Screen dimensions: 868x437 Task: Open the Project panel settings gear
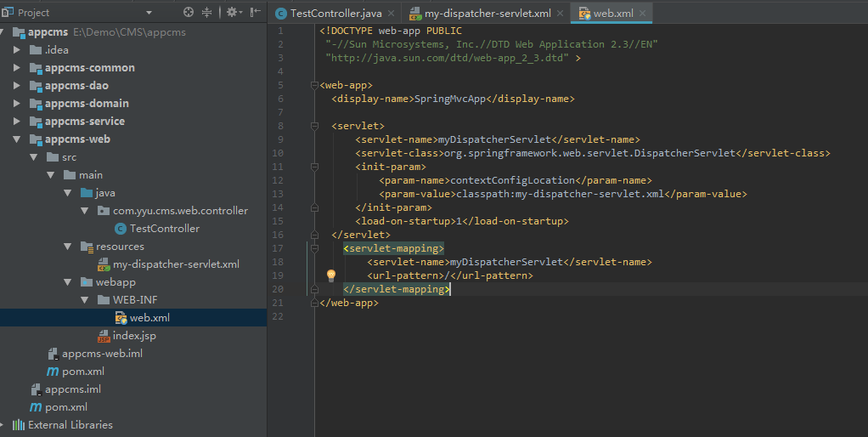230,13
